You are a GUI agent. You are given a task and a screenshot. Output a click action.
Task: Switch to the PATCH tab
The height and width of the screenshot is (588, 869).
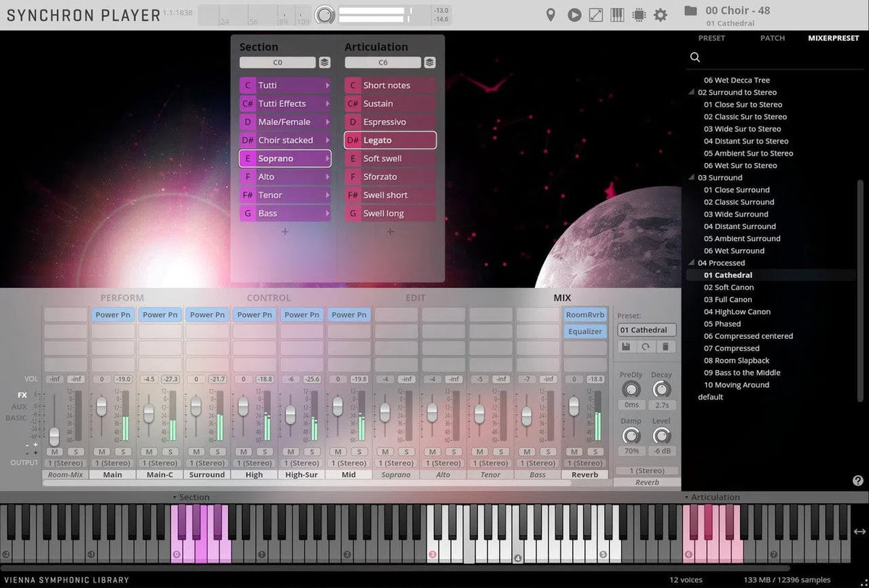pos(772,38)
